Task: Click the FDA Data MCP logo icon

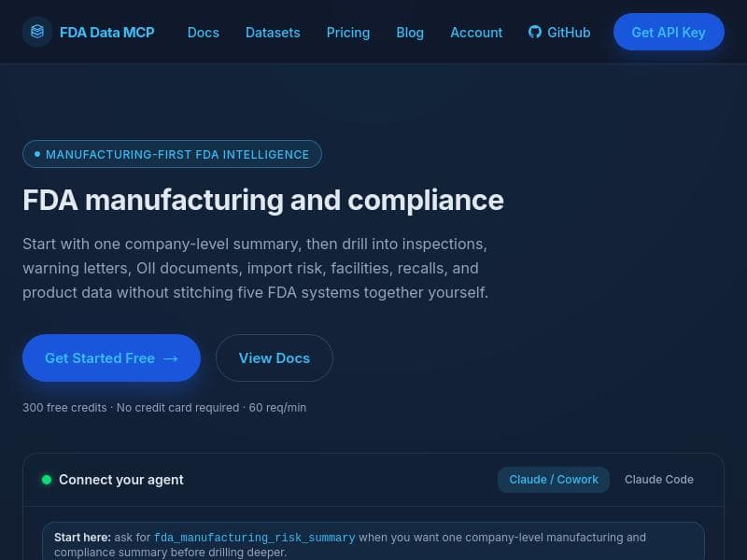Action: pyautogui.click(x=37, y=32)
